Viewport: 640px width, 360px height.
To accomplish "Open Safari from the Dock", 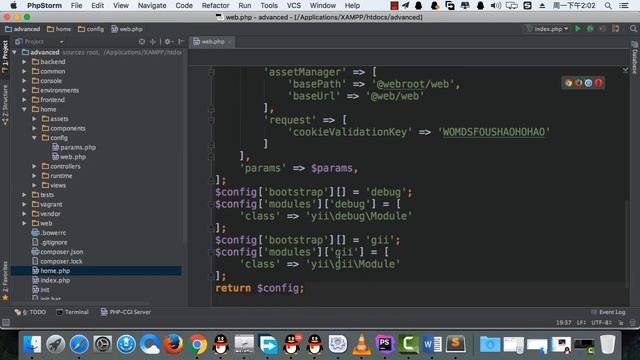I will point(79,344).
